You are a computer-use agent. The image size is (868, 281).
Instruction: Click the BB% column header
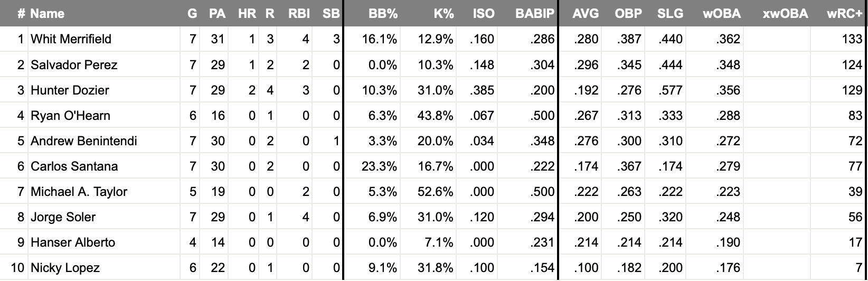383,14
